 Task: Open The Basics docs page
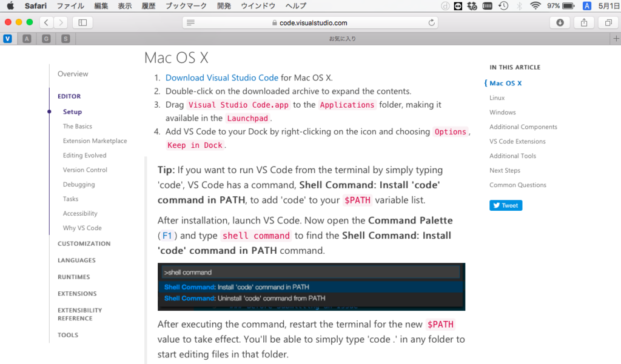click(77, 126)
